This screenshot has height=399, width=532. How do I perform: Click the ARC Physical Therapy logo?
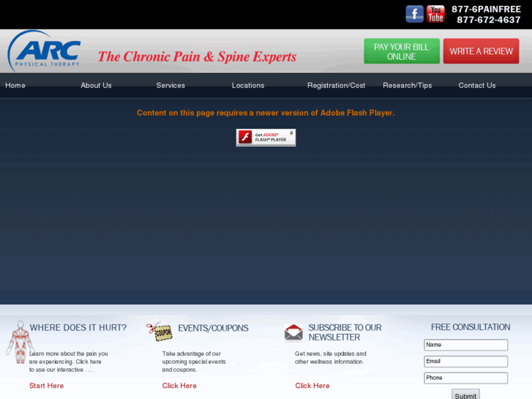coord(44,51)
